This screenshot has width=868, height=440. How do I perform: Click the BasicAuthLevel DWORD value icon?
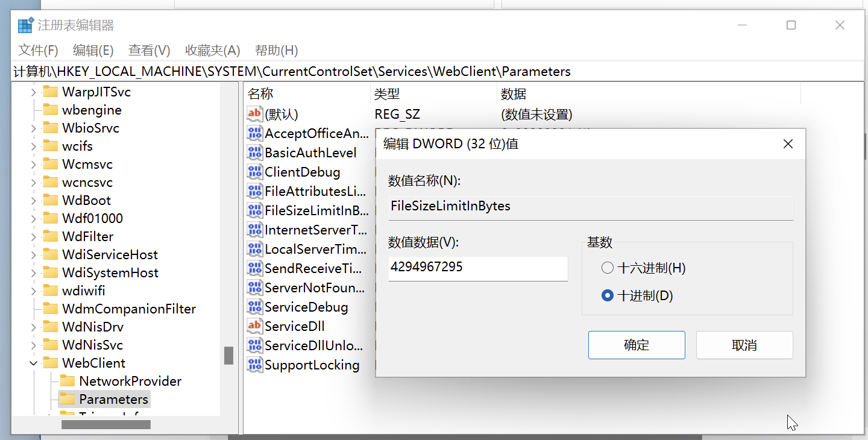(x=254, y=152)
